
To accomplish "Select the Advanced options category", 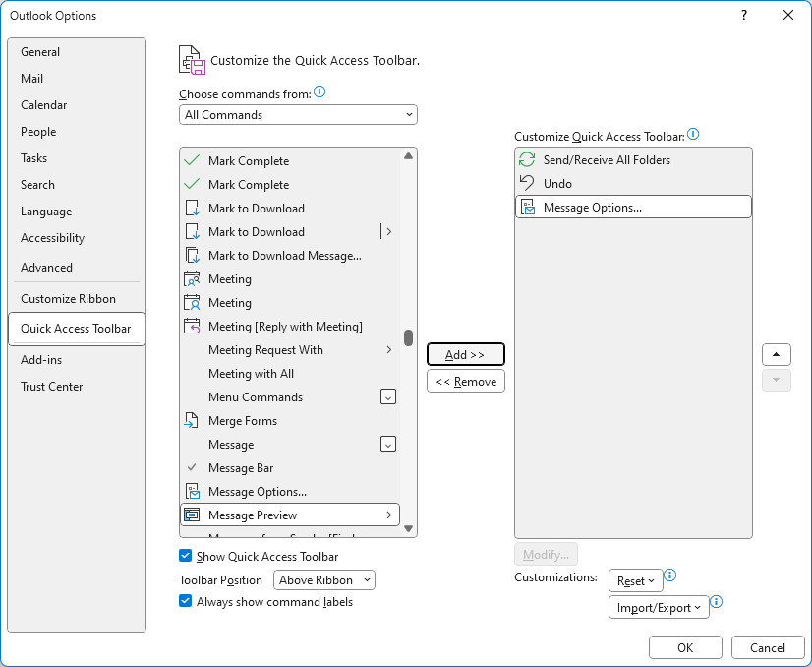I will coord(77,267).
